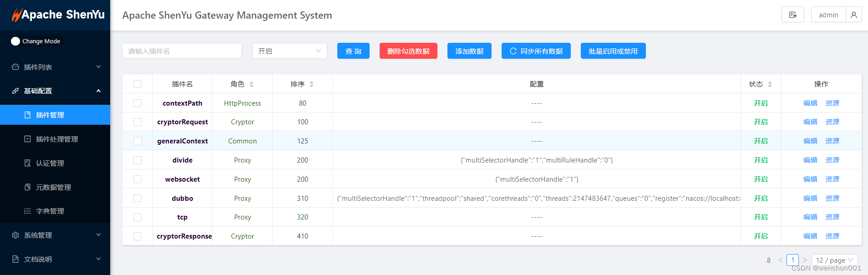
Task: Check the divide row checkbox
Action: click(137, 160)
